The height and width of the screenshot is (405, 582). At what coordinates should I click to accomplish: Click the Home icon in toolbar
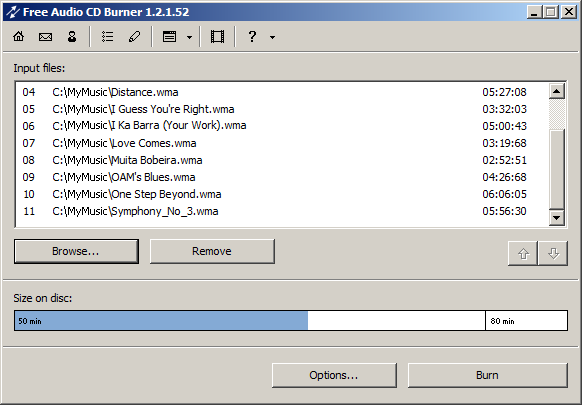click(x=19, y=36)
